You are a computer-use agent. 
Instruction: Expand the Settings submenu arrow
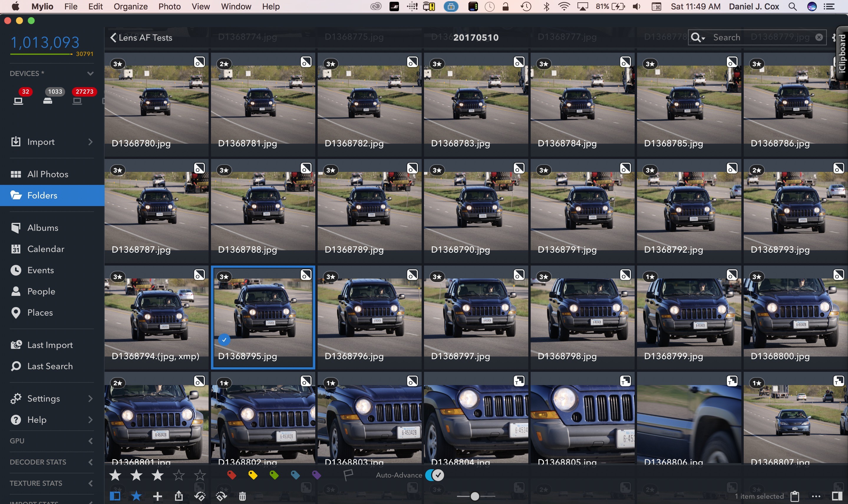(90, 398)
